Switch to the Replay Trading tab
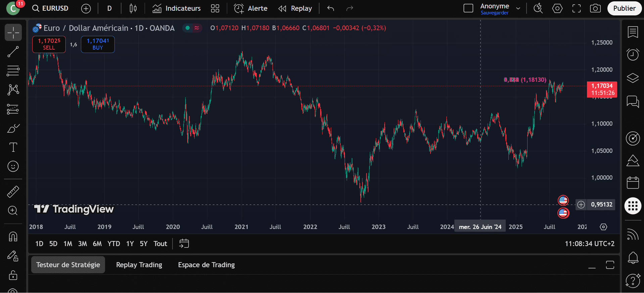The height and width of the screenshot is (293, 644). [139, 265]
